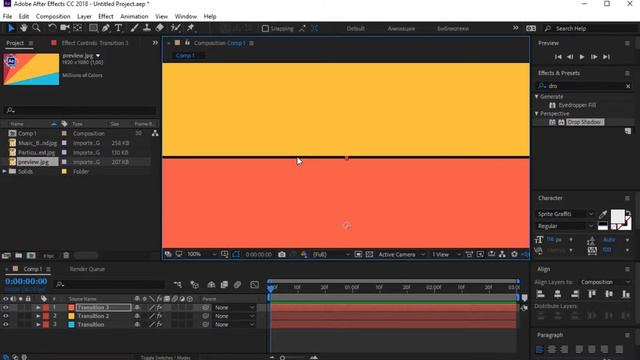Screen dimensions: 640x360
Task: Click the timeline zoom slider
Action: click(292, 358)
